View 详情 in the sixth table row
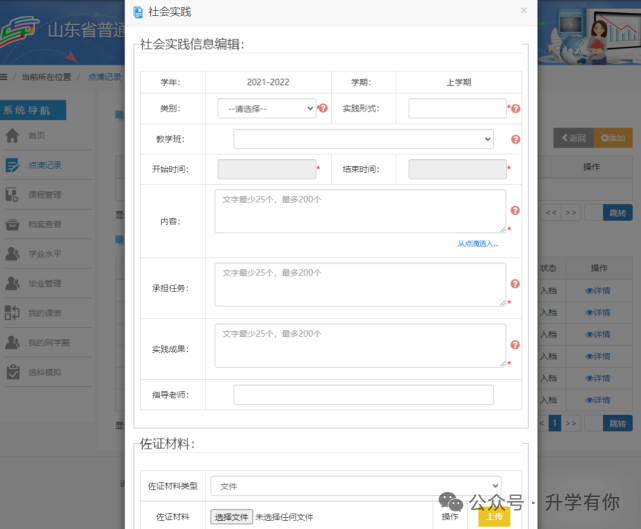Viewport: 641px width, 529px height. [x=598, y=400]
